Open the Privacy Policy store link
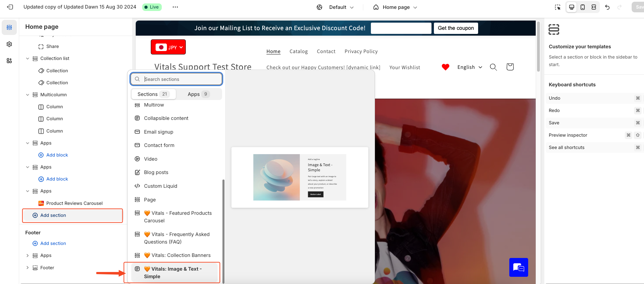 pos(361,51)
